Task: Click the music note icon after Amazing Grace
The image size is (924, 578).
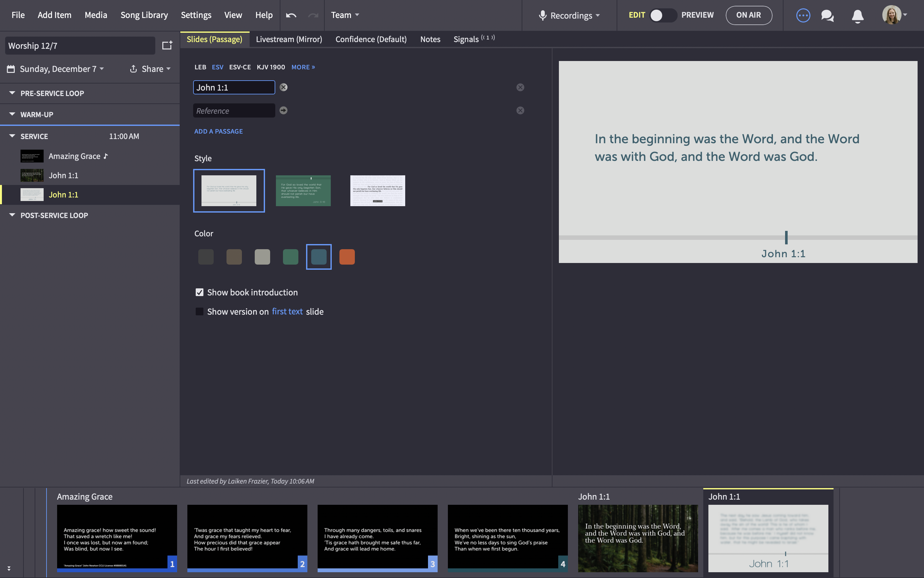Action: pyautogui.click(x=106, y=156)
